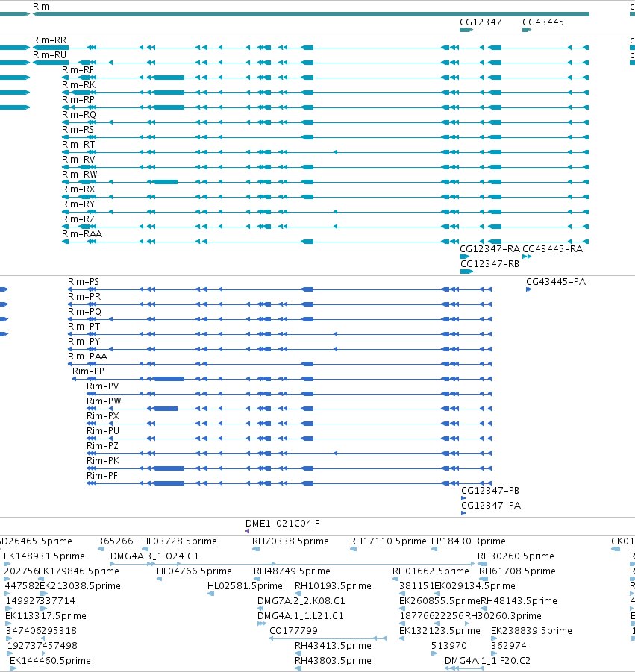Click the RH10193.5prime EST label
The image size is (635, 672).
(x=333, y=586)
